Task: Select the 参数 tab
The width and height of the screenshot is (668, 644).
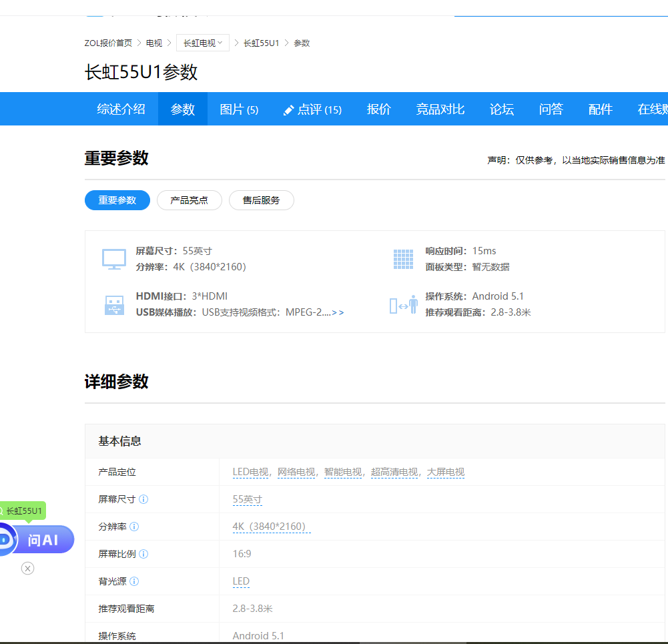Action: 183,109
